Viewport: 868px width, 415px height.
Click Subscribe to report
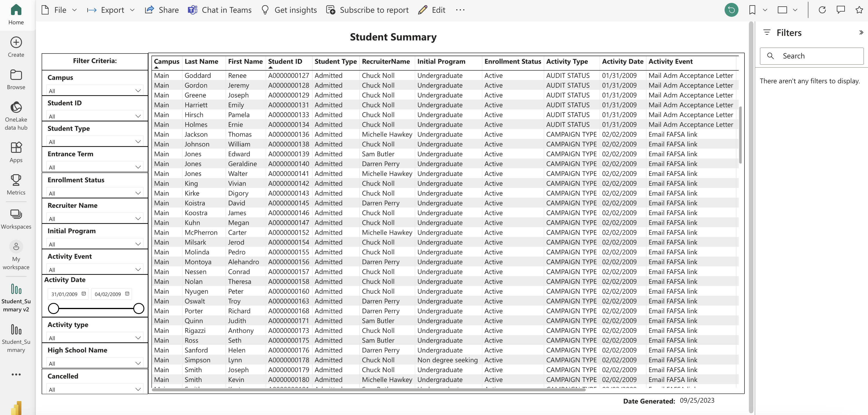[x=367, y=10]
